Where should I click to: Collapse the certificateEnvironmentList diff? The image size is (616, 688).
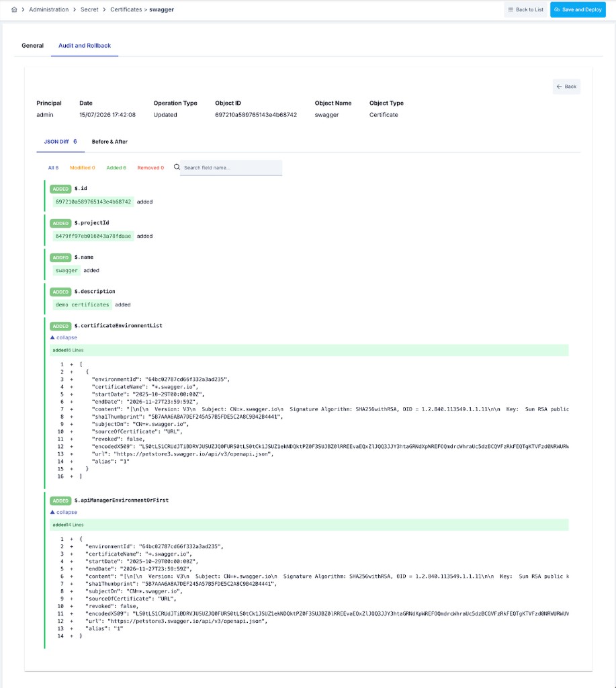64,337
